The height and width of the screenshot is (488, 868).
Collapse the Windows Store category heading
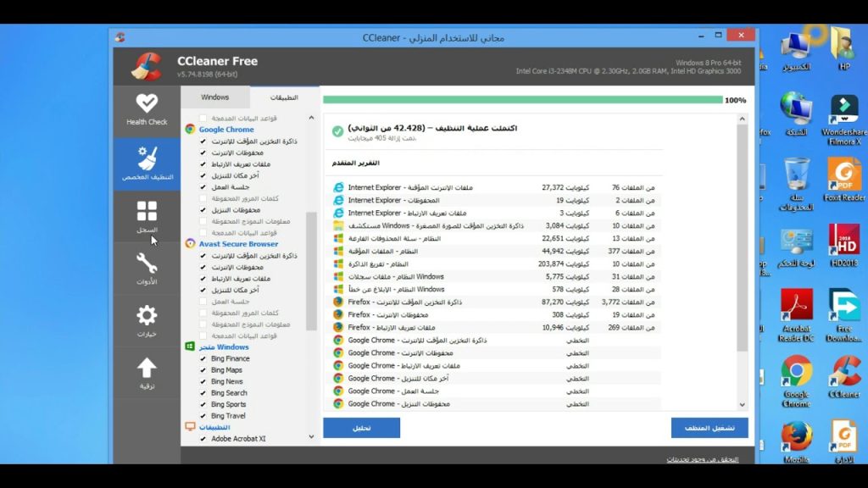point(224,347)
